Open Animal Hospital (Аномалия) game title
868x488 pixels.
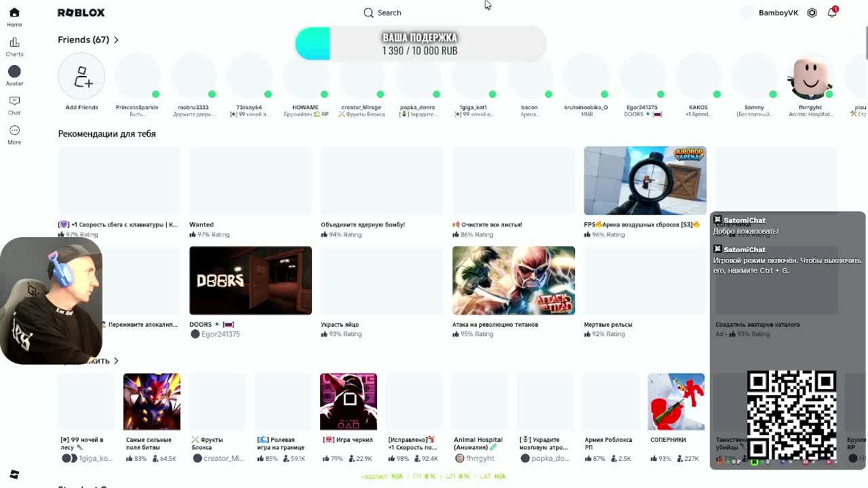pyautogui.click(x=478, y=443)
